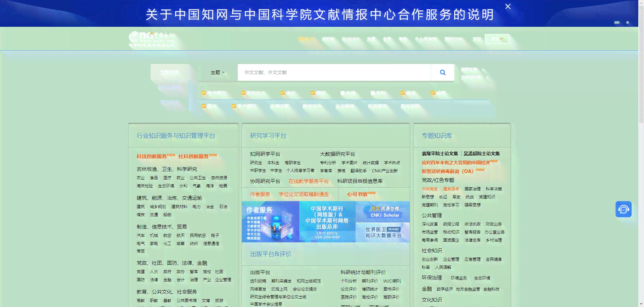
Task: Open 高级检索 advanced search arrow link
Action: 473,69
